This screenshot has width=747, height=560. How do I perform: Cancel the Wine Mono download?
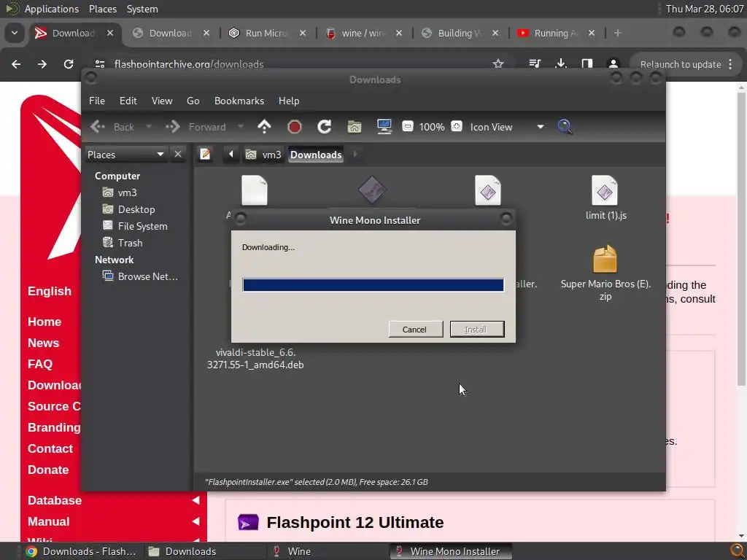pos(415,329)
